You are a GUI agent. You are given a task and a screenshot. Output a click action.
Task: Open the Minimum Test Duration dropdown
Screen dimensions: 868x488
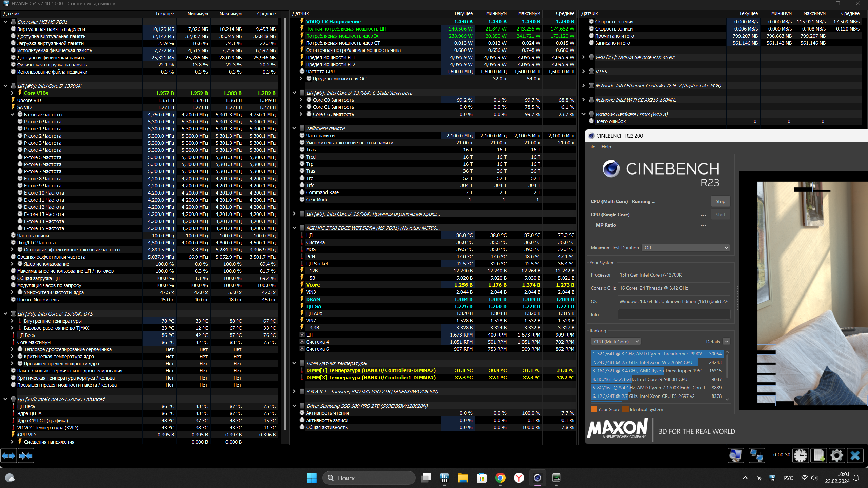[x=685, y=248]
